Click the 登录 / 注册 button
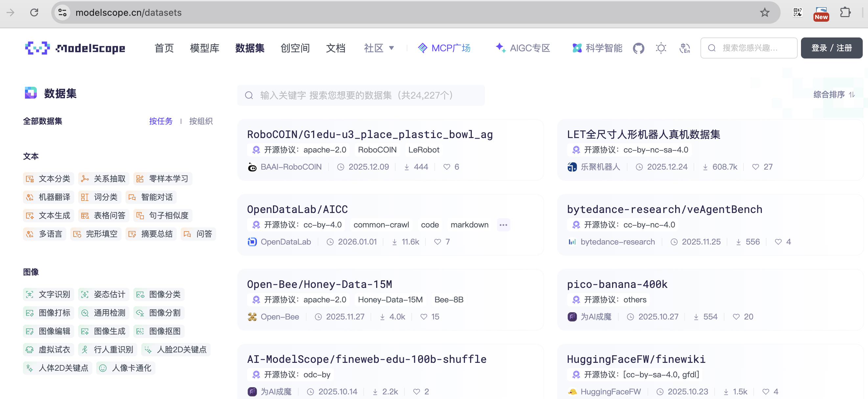This screenshot has width=868, height=399. (x=831, y=48)
